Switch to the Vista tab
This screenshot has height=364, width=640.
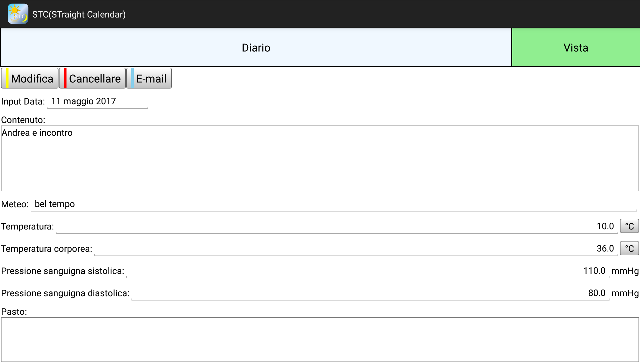(x=575, y=47)
